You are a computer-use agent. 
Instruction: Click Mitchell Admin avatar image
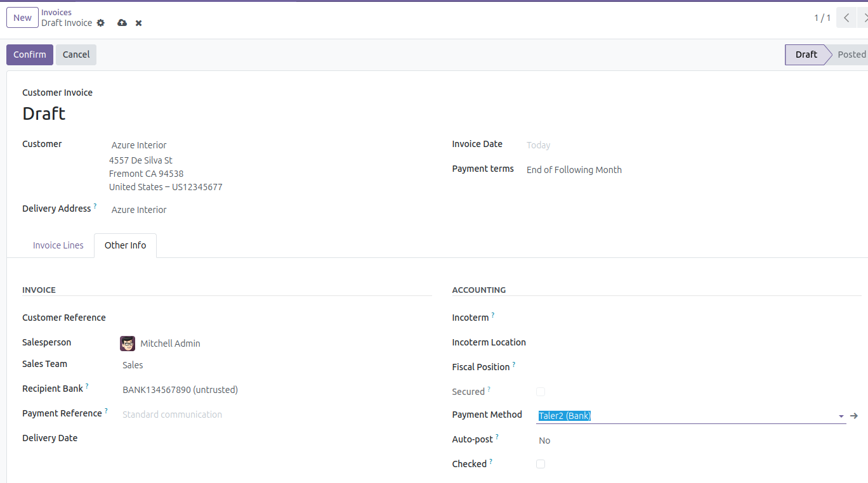coord(128,344)
